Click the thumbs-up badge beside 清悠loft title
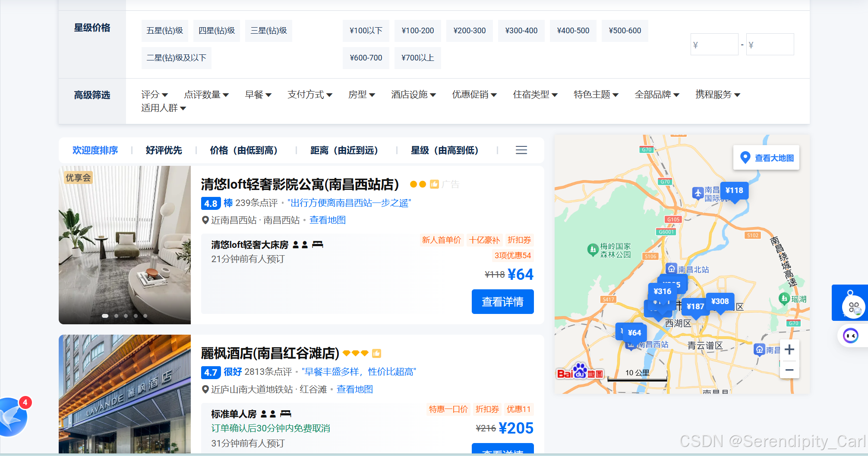 pyautogui.click(x=434, y=184)
